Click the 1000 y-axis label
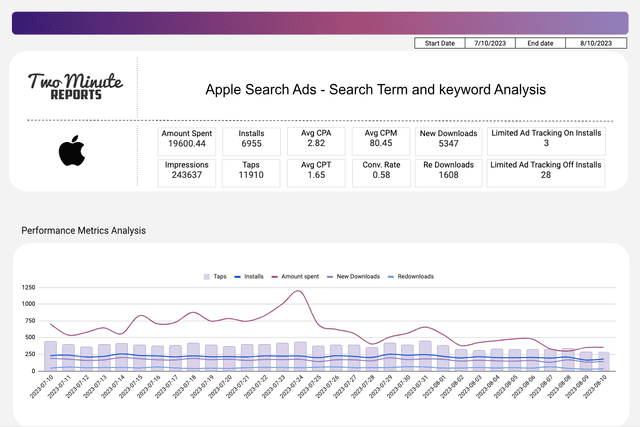The image size is (640, 427). coord(29,304)
